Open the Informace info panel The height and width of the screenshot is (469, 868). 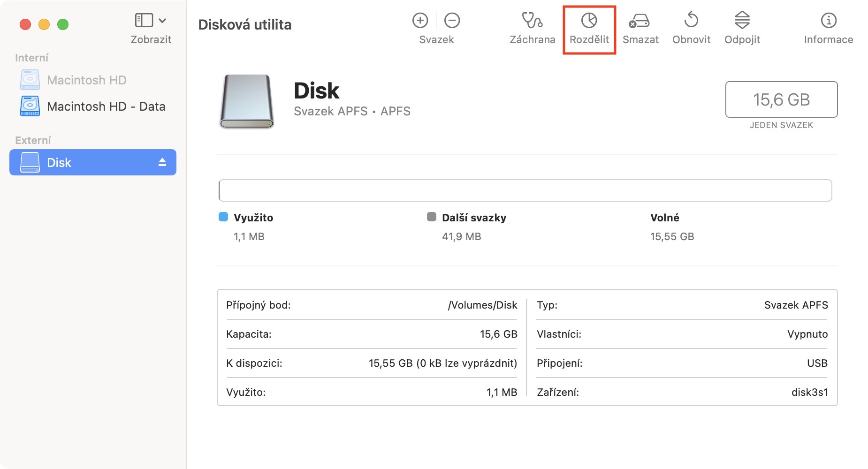point(828,21)
